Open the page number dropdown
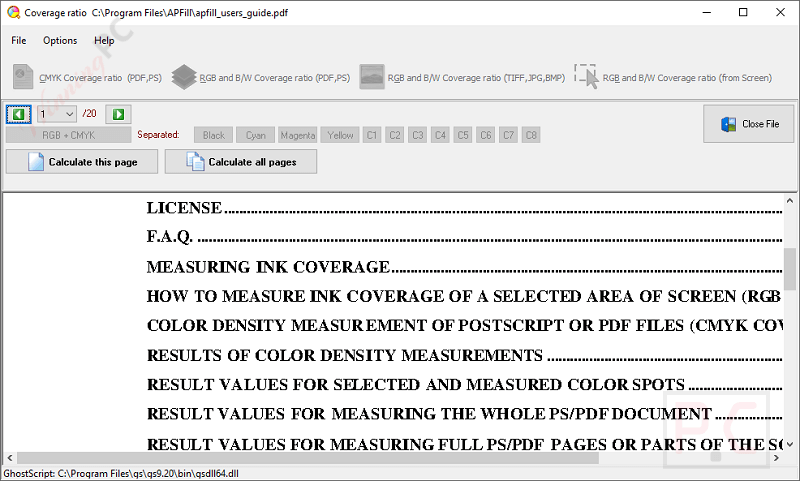The image size is (800, 481). [57, 114]
